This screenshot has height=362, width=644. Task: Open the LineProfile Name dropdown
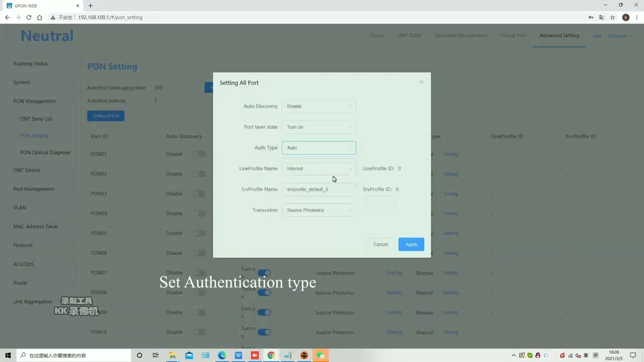click(x=319, y=168)
